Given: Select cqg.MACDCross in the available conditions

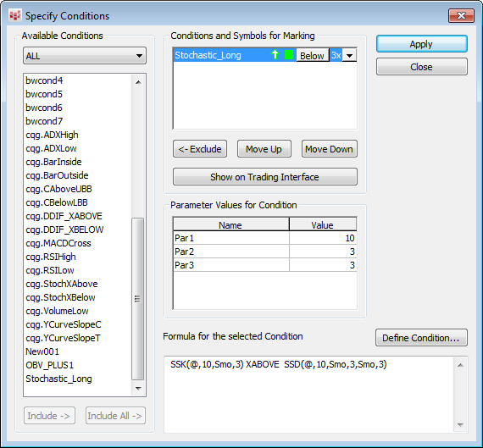Looking at the screenshot, I should pos(58,243).
